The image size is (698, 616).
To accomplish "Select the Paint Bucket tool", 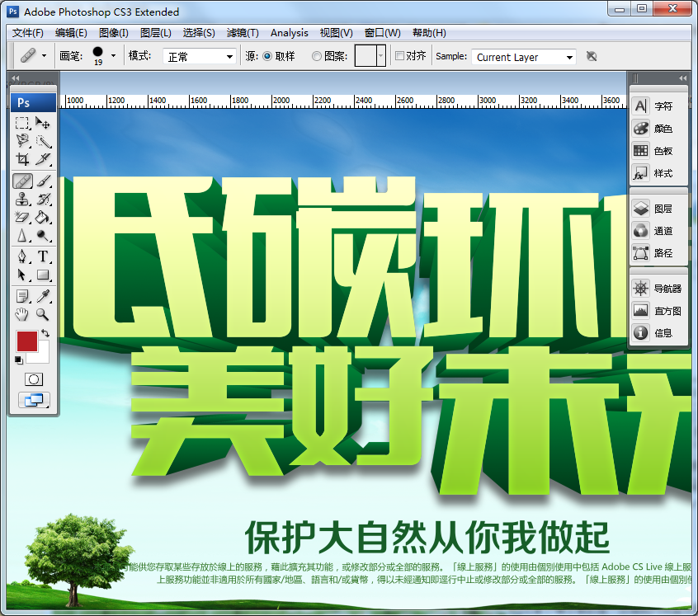I will pos(43,218).
